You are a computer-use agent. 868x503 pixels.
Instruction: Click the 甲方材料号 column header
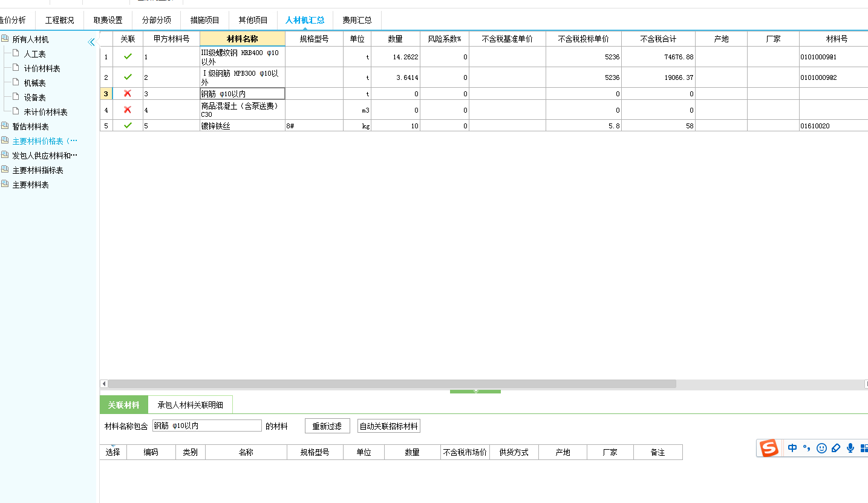[171, 39]
